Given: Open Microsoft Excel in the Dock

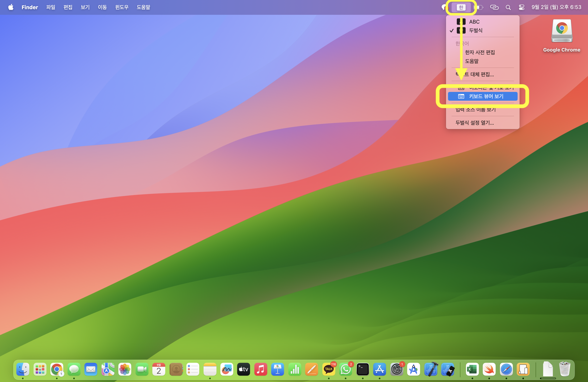Looking at the screenshot, I should coord(472,369).
